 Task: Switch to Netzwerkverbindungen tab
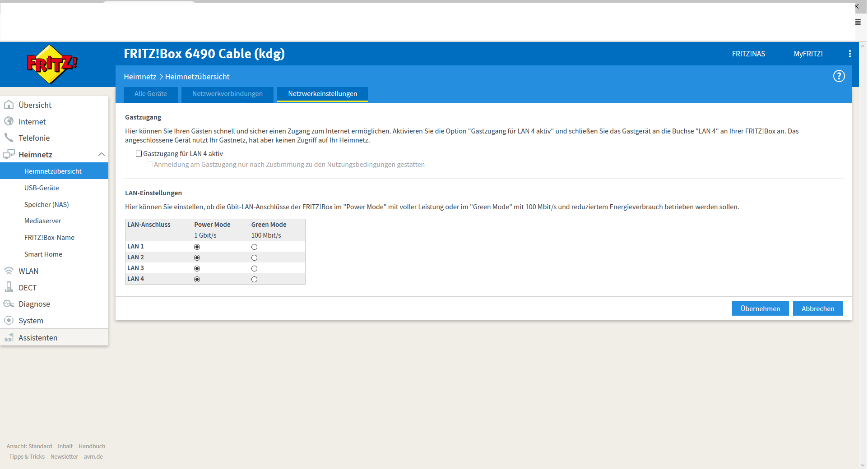pos(227,94)
